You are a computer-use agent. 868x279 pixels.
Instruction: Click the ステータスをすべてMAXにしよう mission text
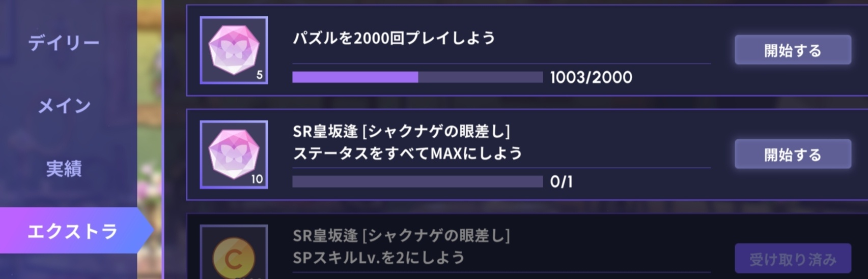pos(408,153)
